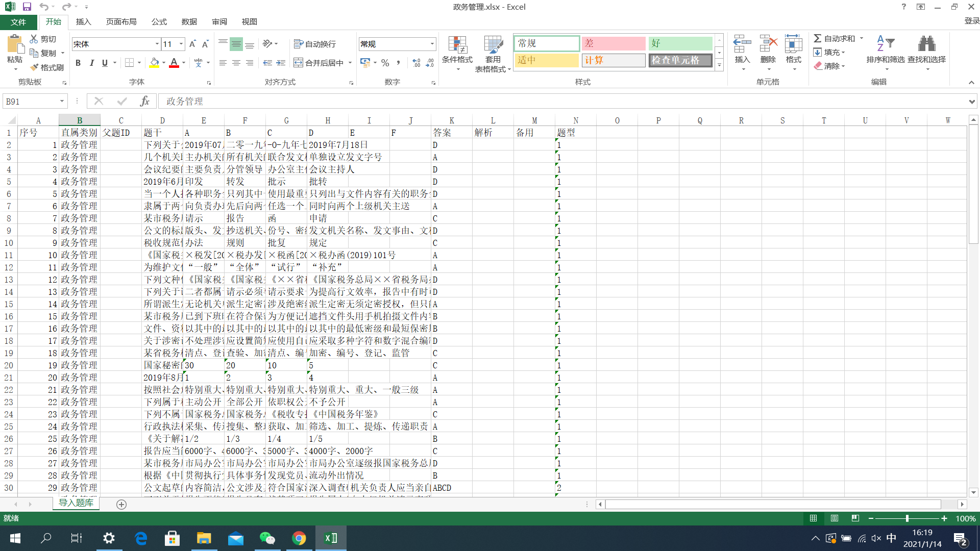Open the 文件 (File) tab
Viewport: 980px width, 551px height.
(x=18, y=22)
